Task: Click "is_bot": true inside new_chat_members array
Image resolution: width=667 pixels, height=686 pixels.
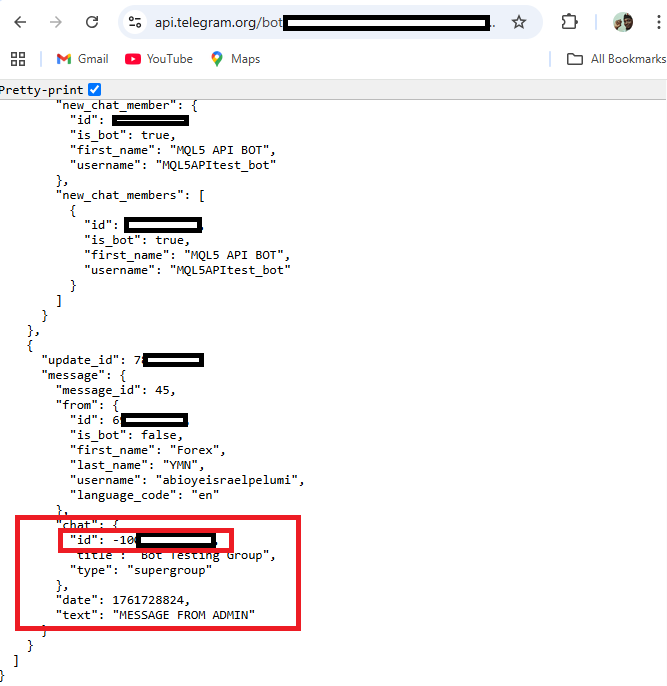Action: pos(137,240)
